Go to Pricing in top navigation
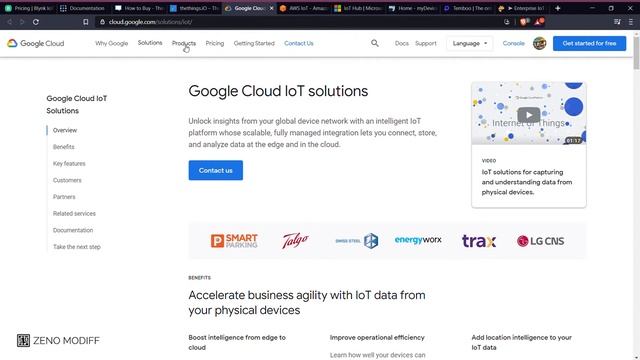The height and width of the screenshot is (360, 640). coord(215,43)
